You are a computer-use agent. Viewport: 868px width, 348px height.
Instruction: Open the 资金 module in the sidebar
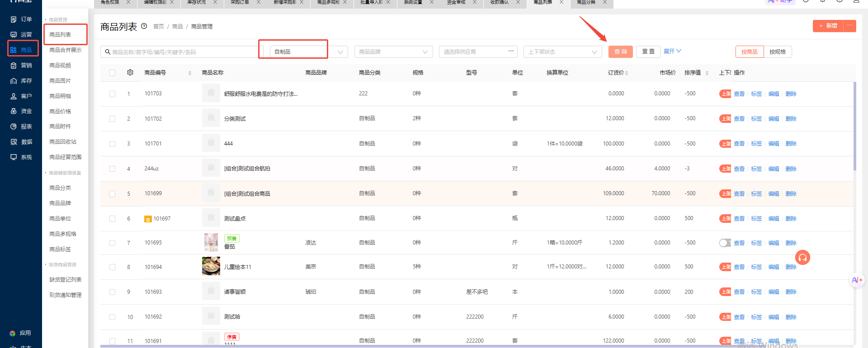click(21, 111)
